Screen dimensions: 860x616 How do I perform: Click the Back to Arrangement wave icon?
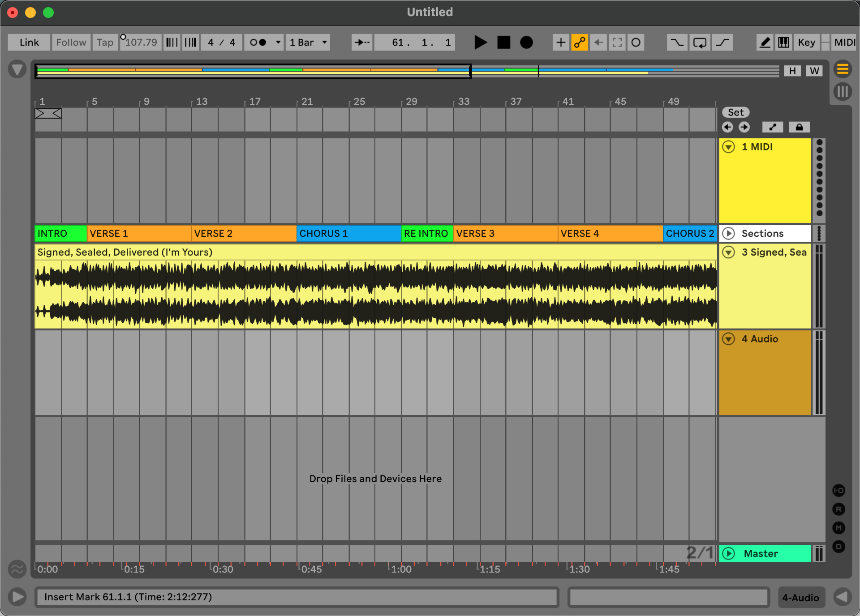coord(17,569)
